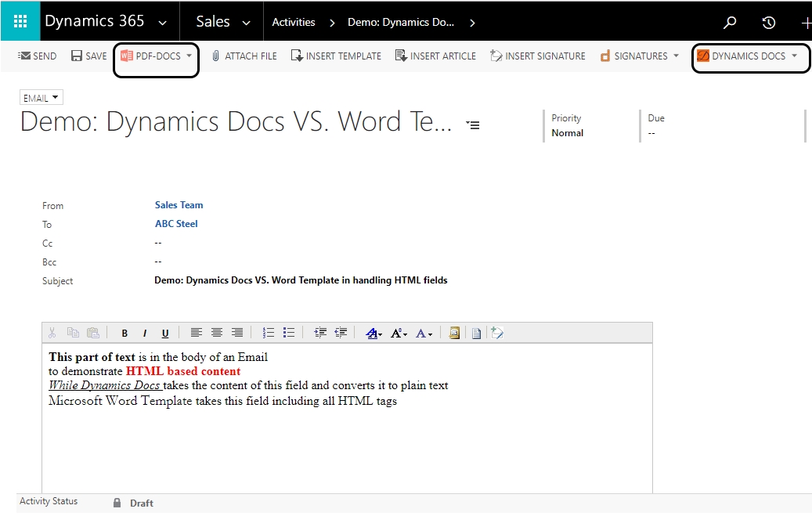Apply underline formatting to email text

(x=164, y=333)
